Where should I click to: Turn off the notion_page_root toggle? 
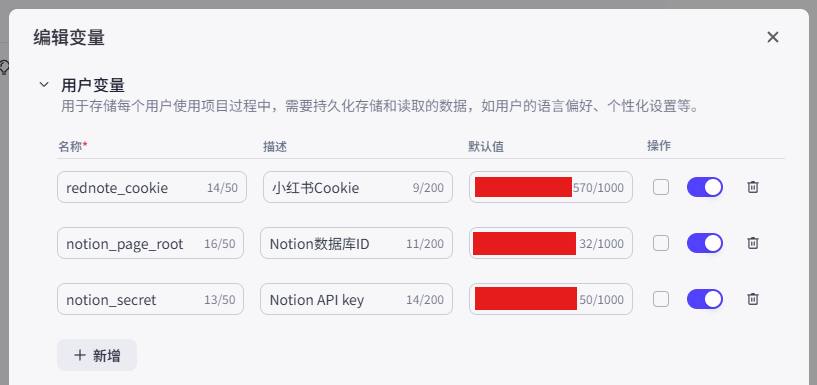pyautogui.click(x=705, y=243)
